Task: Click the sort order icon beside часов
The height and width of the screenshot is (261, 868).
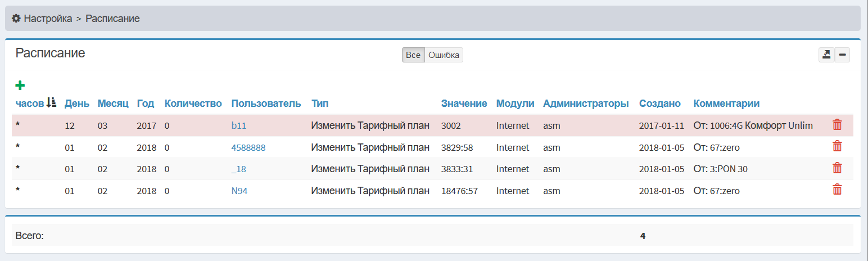Action: coord(52,102)
